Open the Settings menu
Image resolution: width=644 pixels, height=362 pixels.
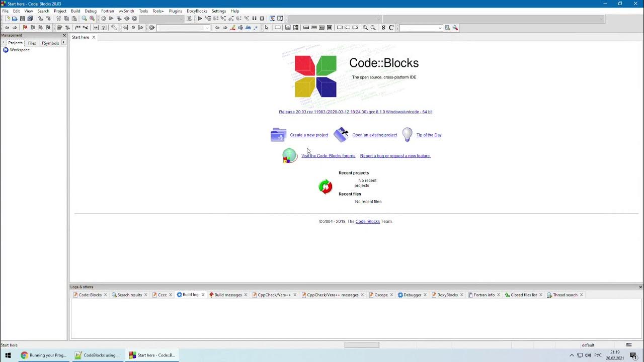(219, 11)
